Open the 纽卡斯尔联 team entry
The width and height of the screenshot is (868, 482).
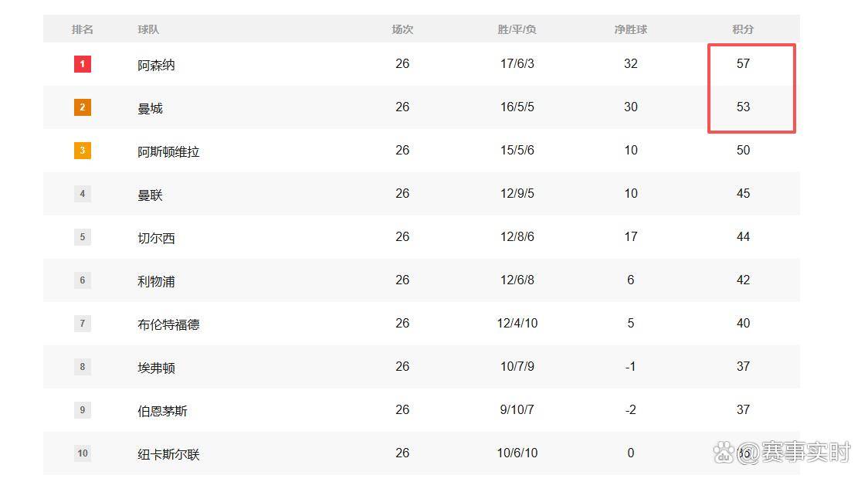[x=168, y=454]
